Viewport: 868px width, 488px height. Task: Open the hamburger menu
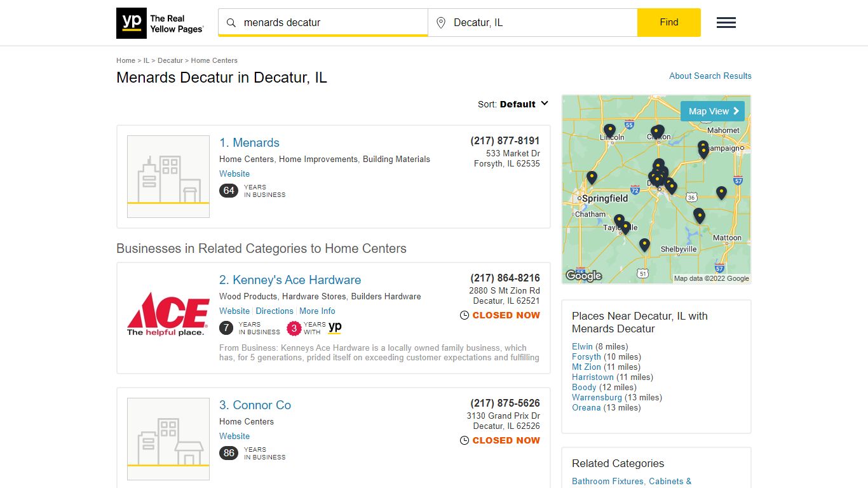click(x=726, y=23)
